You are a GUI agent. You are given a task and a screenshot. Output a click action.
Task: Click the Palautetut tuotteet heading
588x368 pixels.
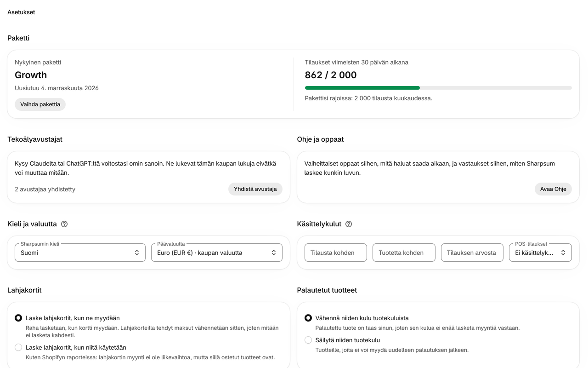[327, 290]
